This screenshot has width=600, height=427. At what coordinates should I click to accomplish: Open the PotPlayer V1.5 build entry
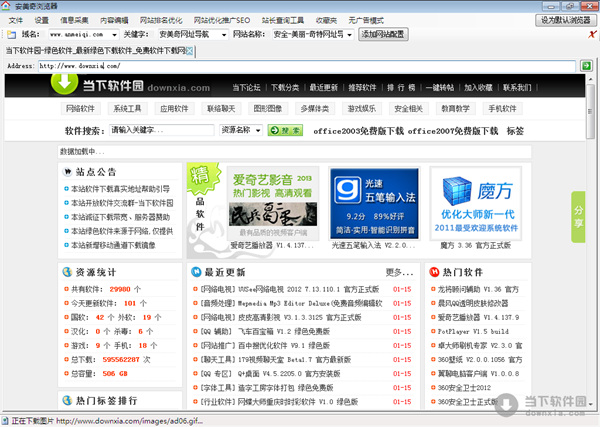tap(473, 331)
